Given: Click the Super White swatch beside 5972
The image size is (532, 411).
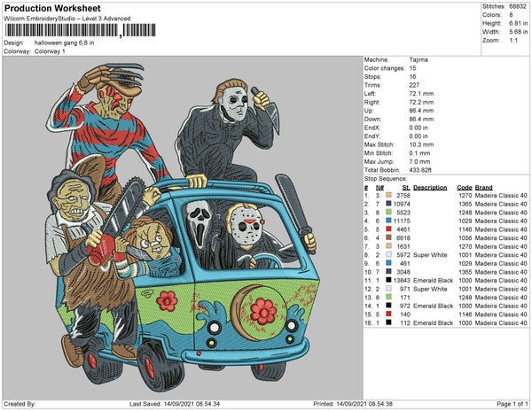Looking at the screenshot, I should (388, 254).
